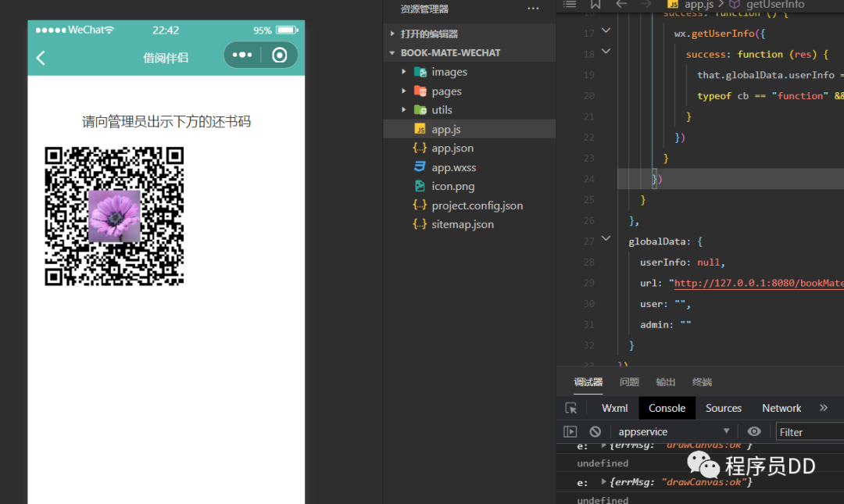Navigate back with the editor left arrow

coord(621,5)
